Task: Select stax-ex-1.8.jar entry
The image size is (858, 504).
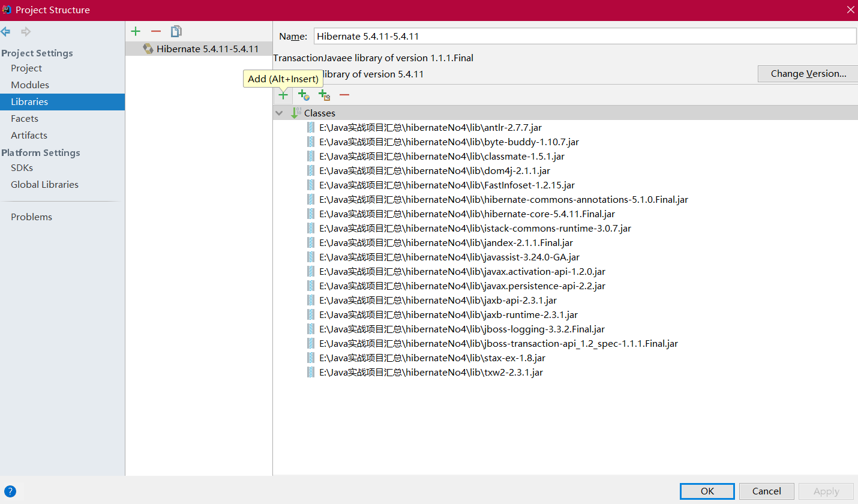Action: 432,358
